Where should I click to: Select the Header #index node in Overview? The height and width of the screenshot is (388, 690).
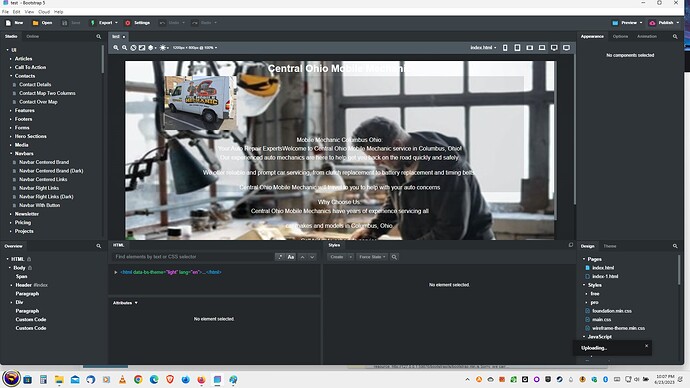coord(32,285)
